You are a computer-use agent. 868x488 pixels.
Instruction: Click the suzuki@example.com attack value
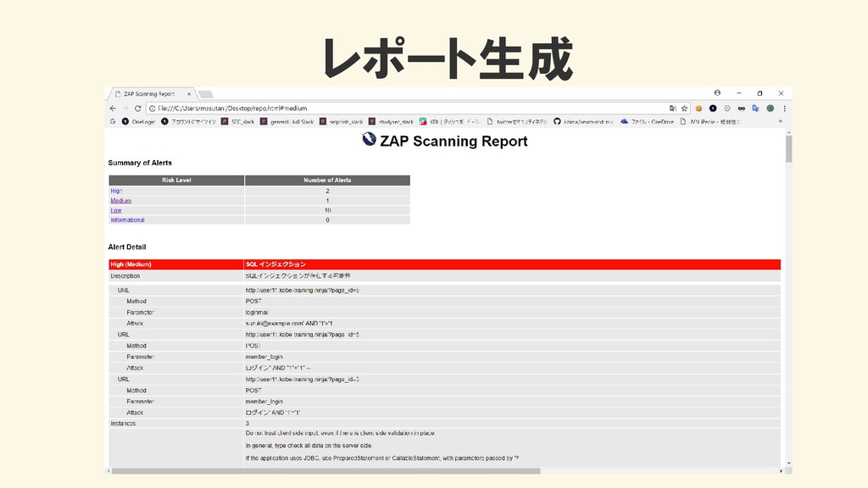point(289,324)
